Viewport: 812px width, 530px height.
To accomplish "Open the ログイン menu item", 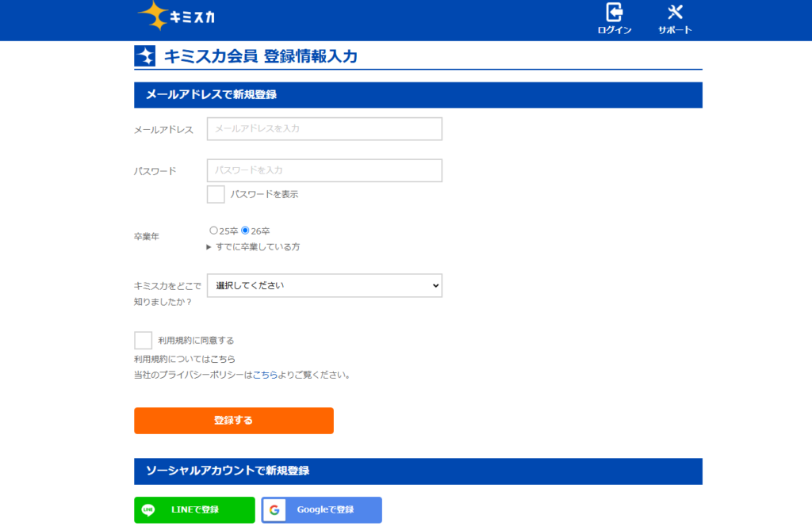I will point(615,30).
